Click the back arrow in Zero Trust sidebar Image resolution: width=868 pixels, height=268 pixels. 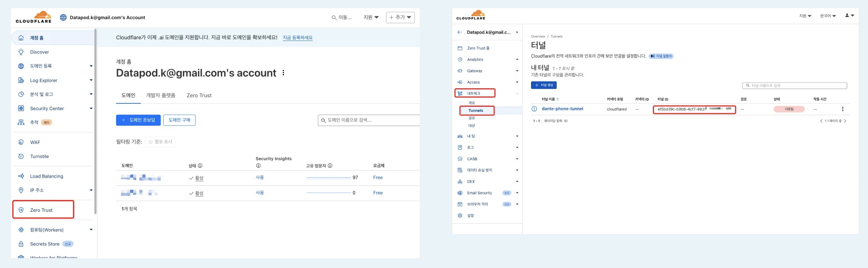[x=460, y=32]
